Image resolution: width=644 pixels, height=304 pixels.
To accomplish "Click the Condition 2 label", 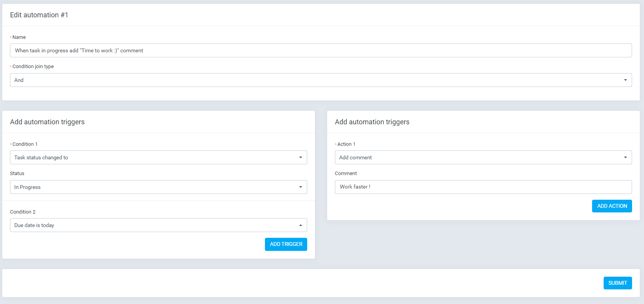I will point(23,212).
